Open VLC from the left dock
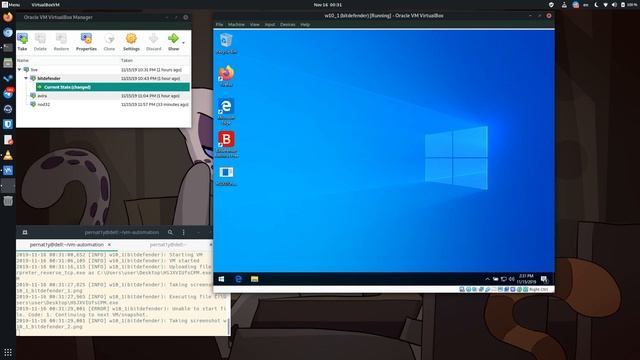Viewport: 640px width, 360px height. [8, 155]
